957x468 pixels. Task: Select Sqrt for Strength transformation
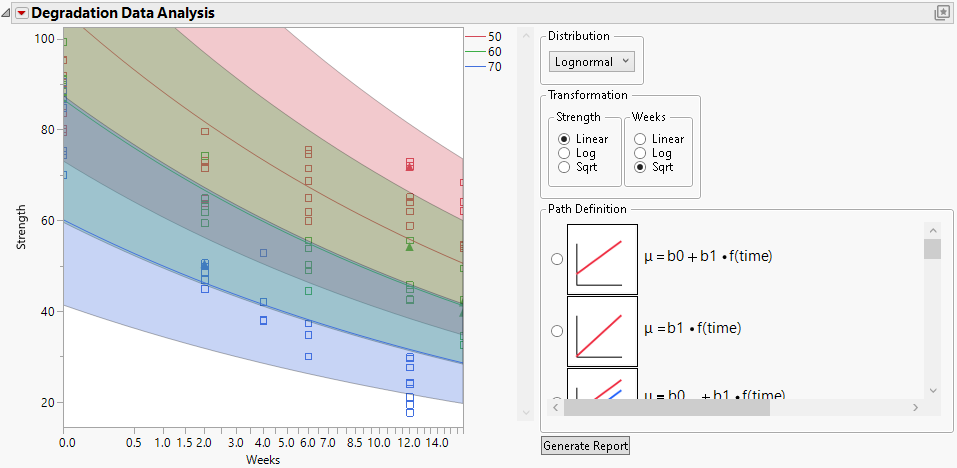click(x=565, y=167)
